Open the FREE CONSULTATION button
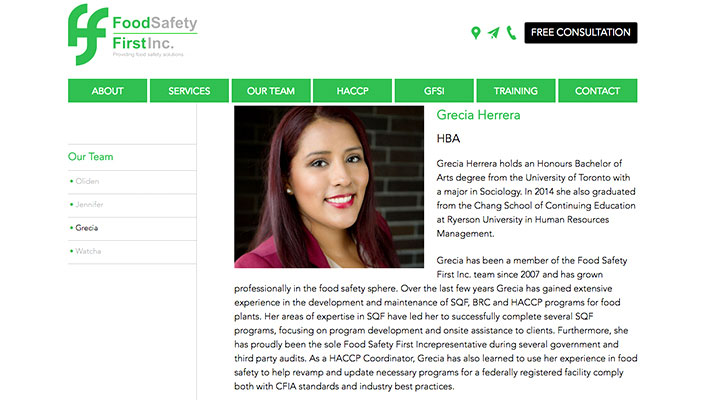 click(580, 33)
